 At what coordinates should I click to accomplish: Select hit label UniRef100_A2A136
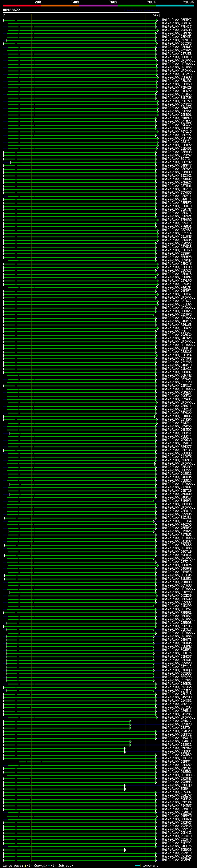click(x=176, y=450)
